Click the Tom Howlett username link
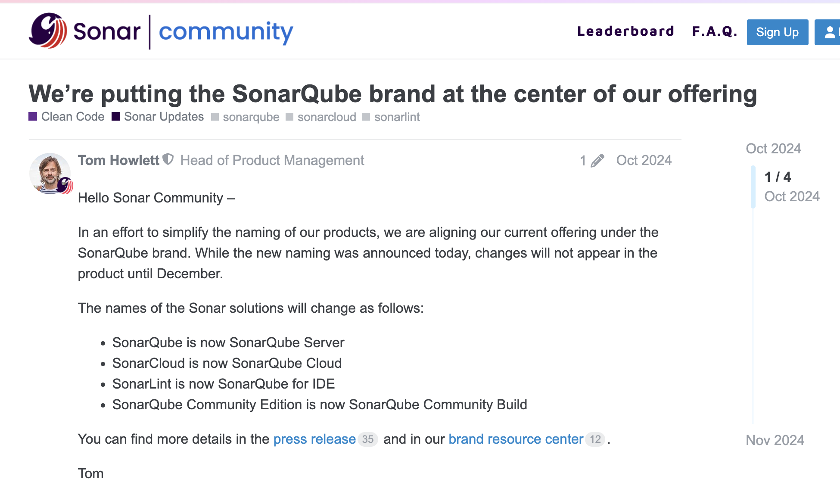This screenshot has width=840, height=504. coord(118,160)
